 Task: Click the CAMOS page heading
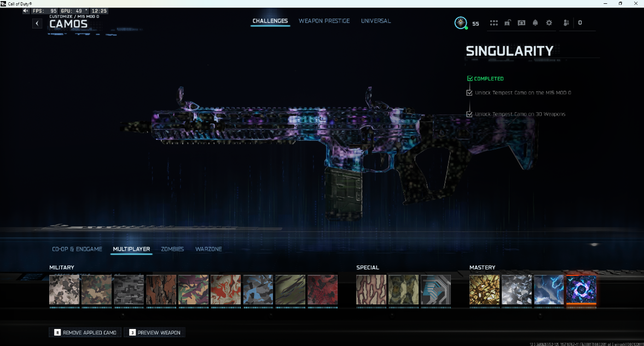pyautogui.click(x=68, y=24)
